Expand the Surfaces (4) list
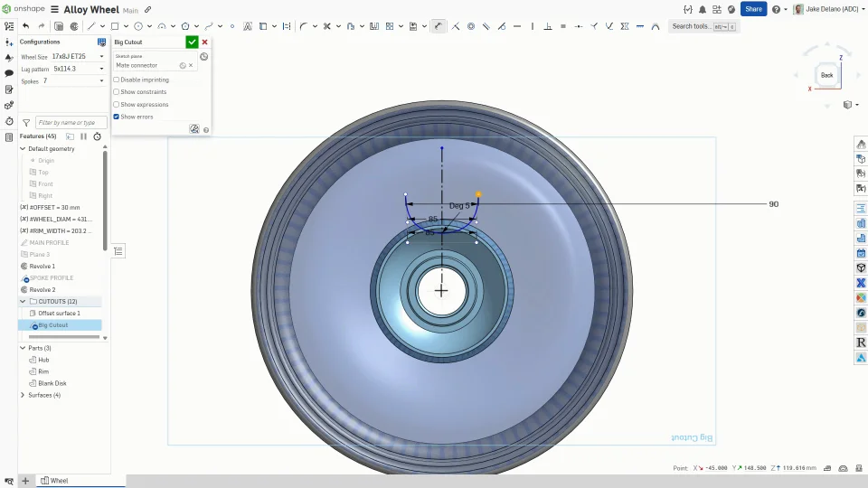The height and width of the screenshot is (488, 868). (23, 395)
